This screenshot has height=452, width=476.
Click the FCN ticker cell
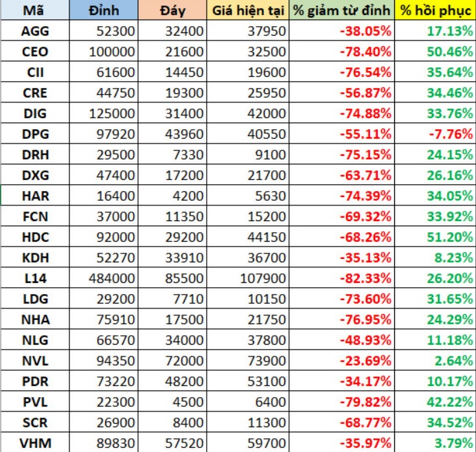tap(35, 216)
